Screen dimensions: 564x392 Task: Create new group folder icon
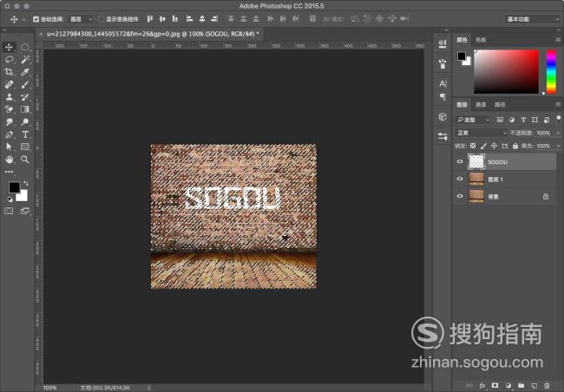521,386
